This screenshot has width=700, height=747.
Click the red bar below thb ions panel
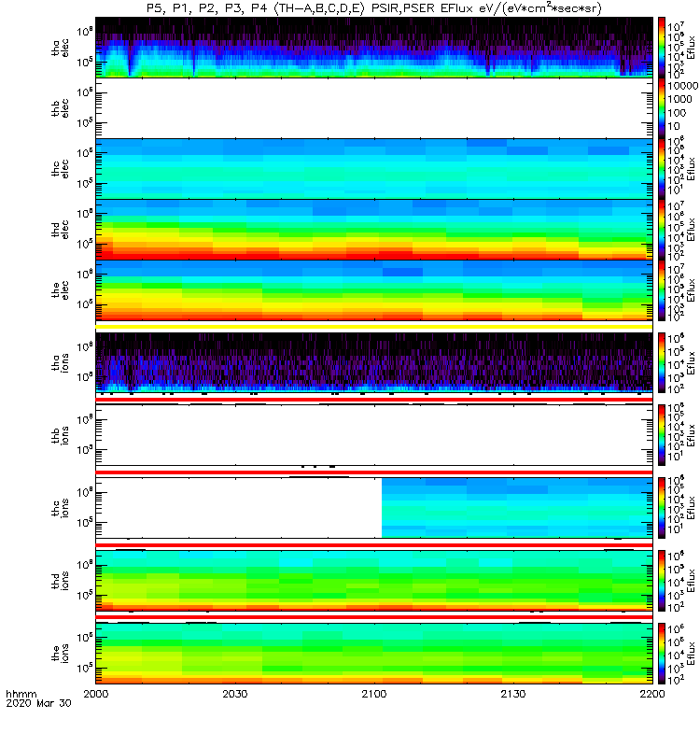point(374,472)
